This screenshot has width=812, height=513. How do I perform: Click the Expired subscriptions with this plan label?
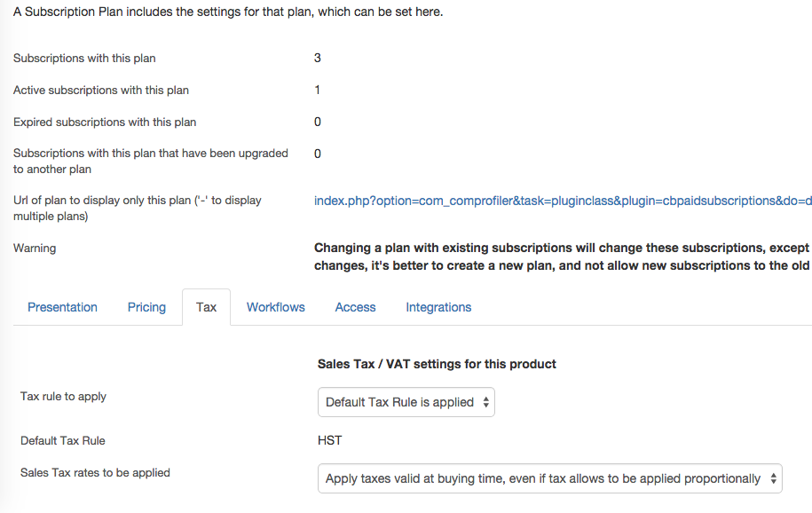[105, 122]
